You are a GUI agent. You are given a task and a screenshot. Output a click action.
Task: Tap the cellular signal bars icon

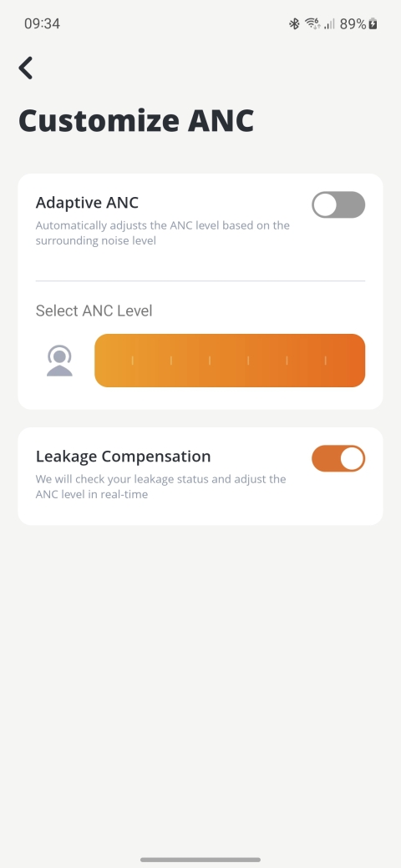click(329, 24)
